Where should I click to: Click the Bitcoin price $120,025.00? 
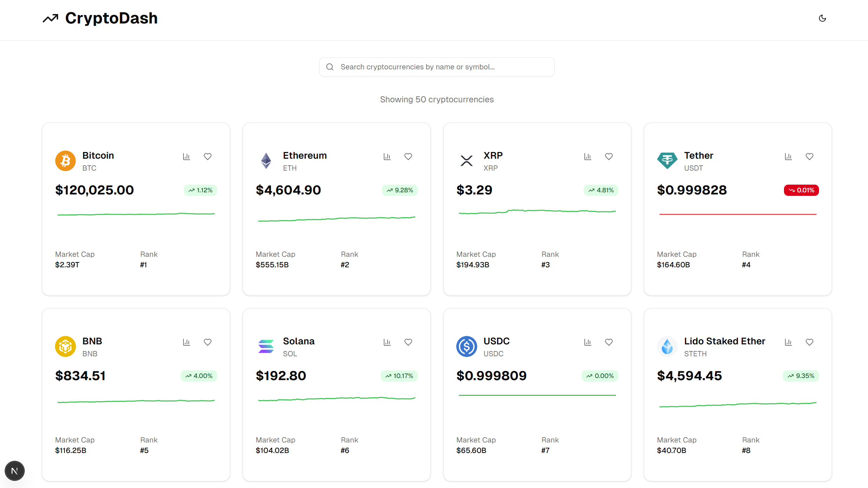(x=95, y=190)
